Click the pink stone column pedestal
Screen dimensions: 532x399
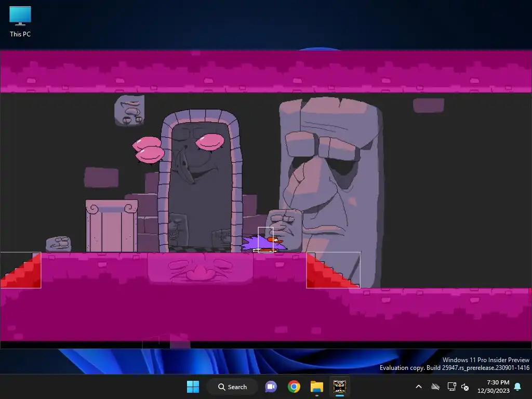pos(112,225)
